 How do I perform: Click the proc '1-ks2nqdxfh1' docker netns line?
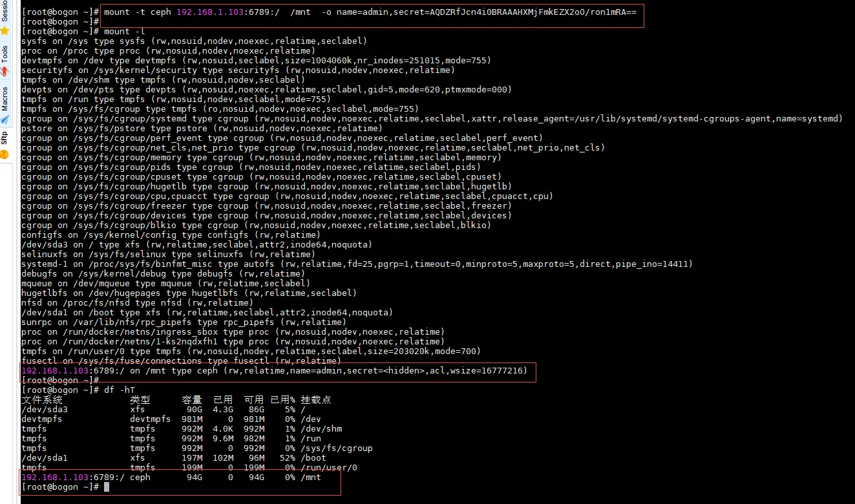(233, 342)
